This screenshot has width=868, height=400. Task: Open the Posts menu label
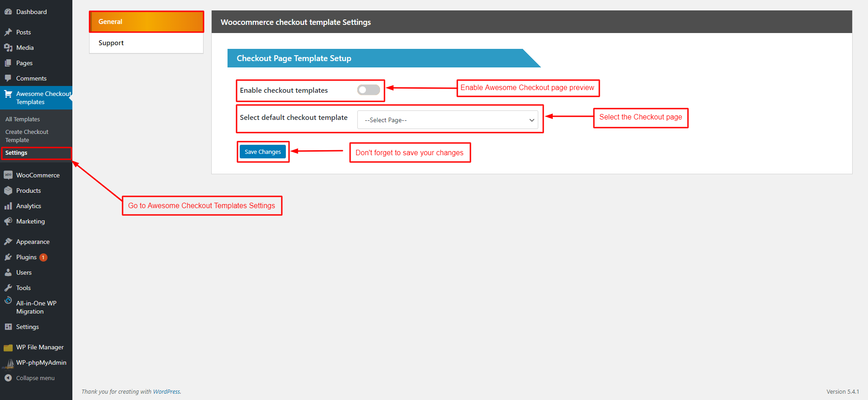(24, 32)
